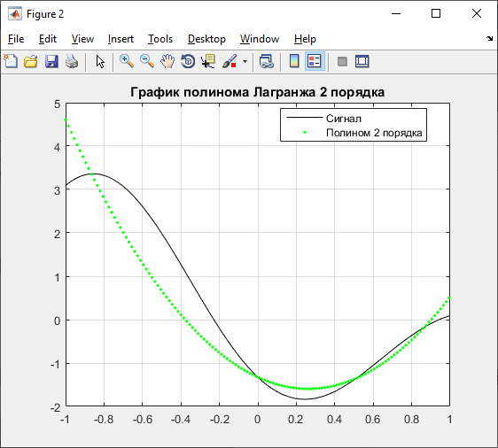
Task: Click the x-axis tick label 0.6
Action: click(372, 420)
